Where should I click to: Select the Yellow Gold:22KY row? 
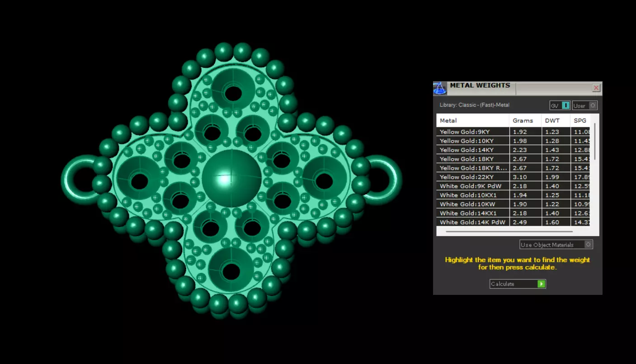(513, 177)
